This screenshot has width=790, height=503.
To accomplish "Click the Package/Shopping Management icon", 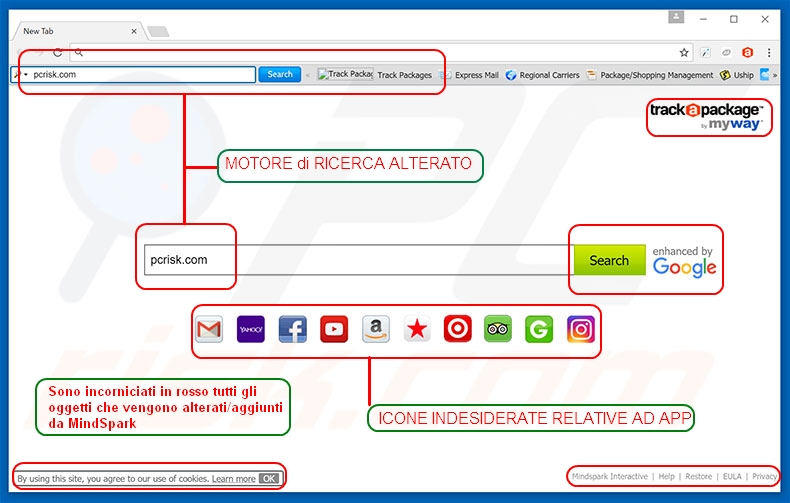I will click(591, 75).
